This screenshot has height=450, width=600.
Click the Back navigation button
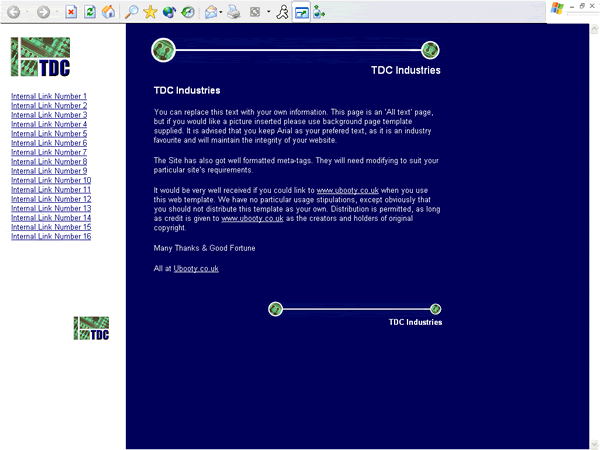pyautogui.click(x=13, y=12)
